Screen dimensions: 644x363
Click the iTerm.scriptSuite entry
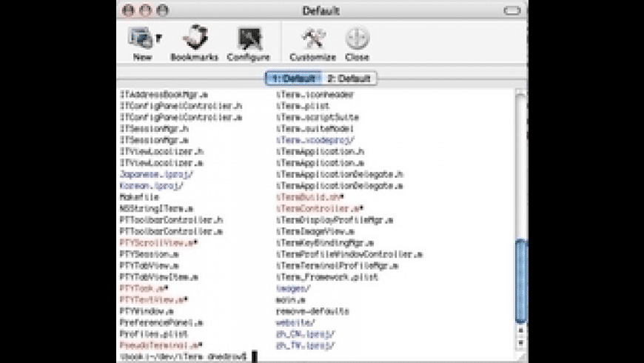[318, 118]
